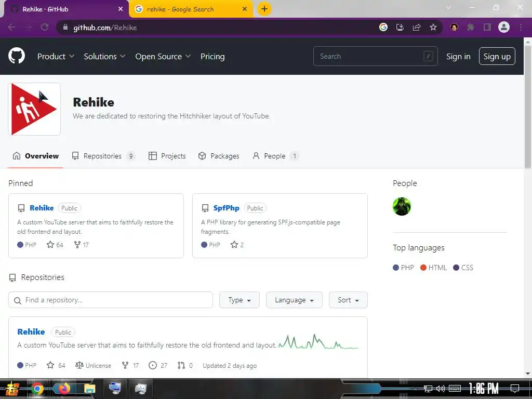Click the GitHub search field
Screen dimensions: 532x399
coord(375,56)
